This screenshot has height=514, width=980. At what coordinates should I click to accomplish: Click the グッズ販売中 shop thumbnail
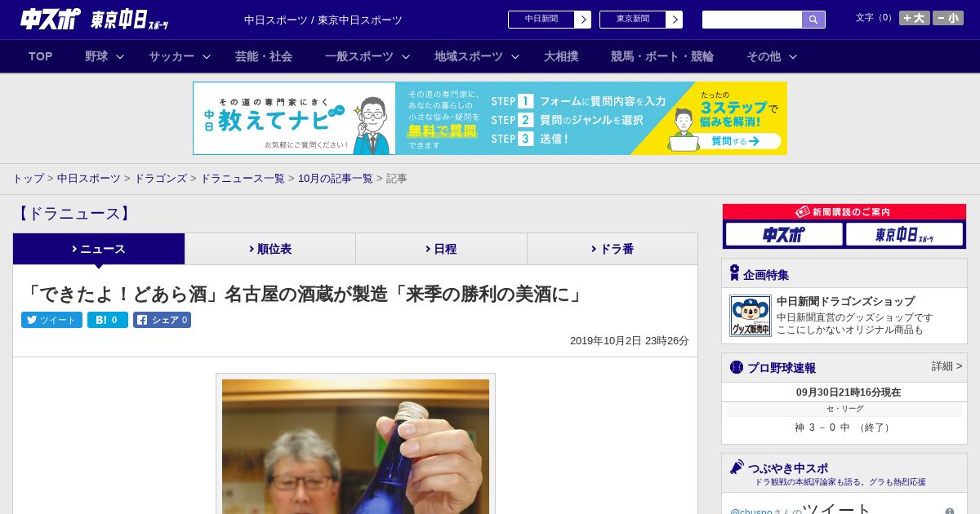(x=751, y=316)
